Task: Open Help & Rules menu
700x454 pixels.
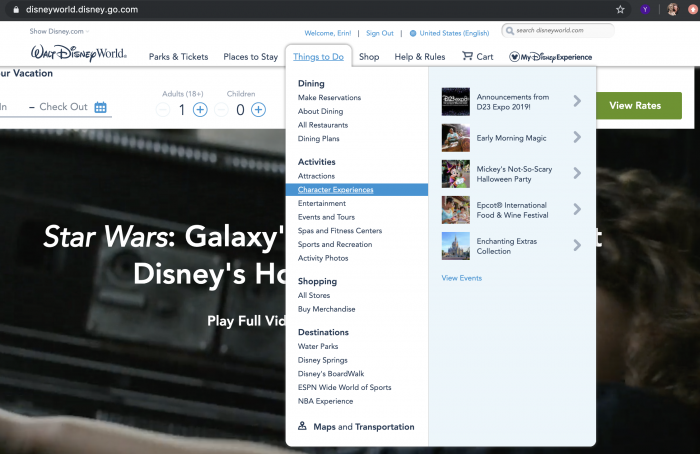Action: pyautogui.click(x=420, y=57)
